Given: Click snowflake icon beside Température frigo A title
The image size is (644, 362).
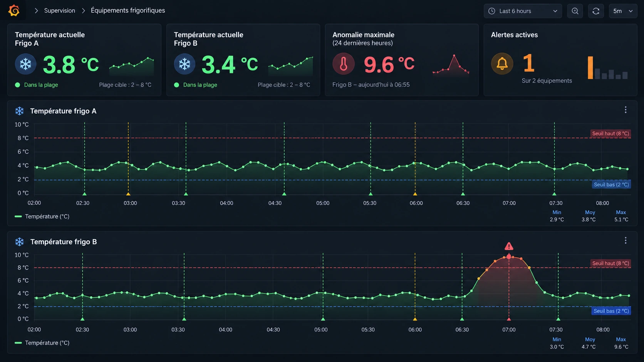Looking at the screenshot, I should click(19, 111).
